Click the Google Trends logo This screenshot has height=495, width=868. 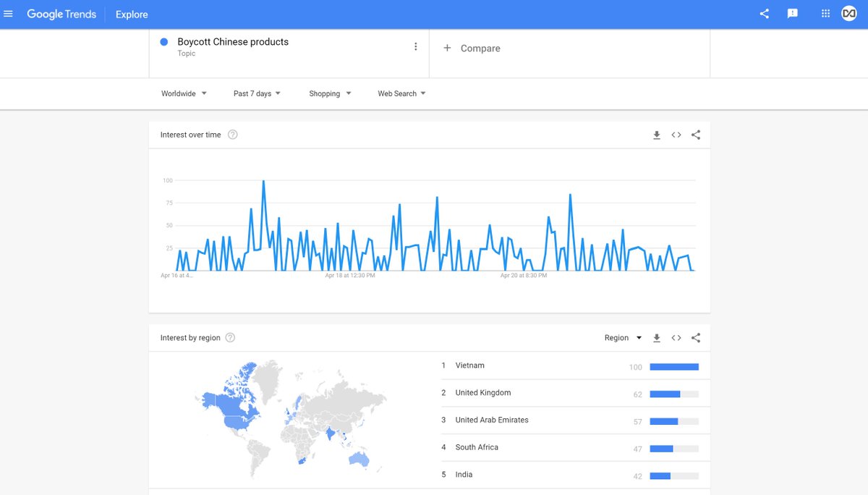[x=61, y=14]
